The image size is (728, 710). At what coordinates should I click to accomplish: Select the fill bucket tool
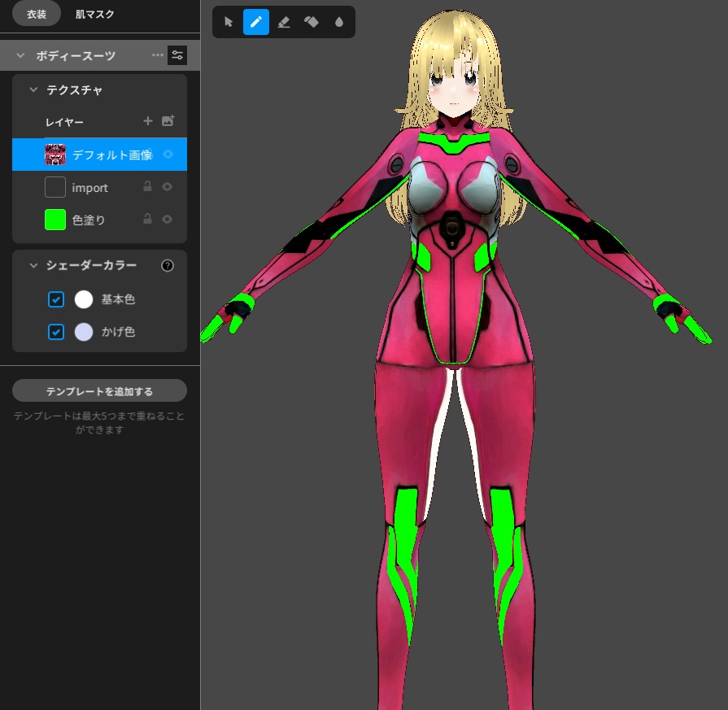pyautogui.click(x=311, y=22)
